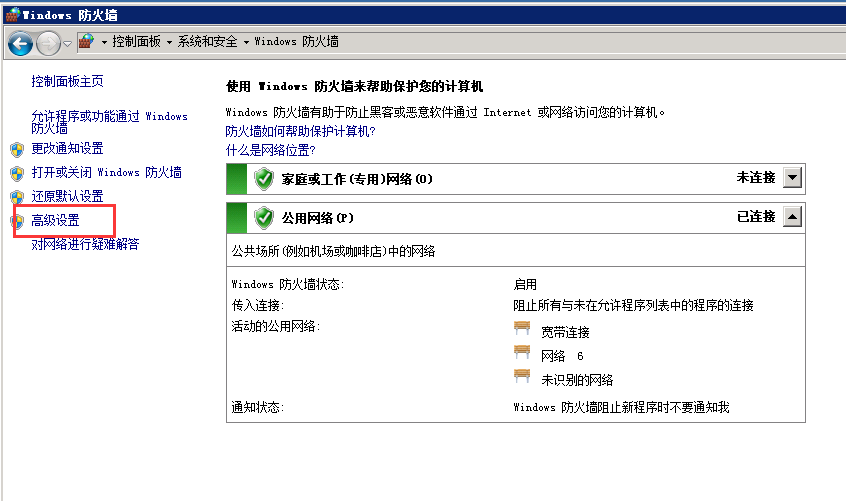Viewport: 846px width, 501px height.
Task: Click the 通知状态: label
Action: [x=258, y=407]
